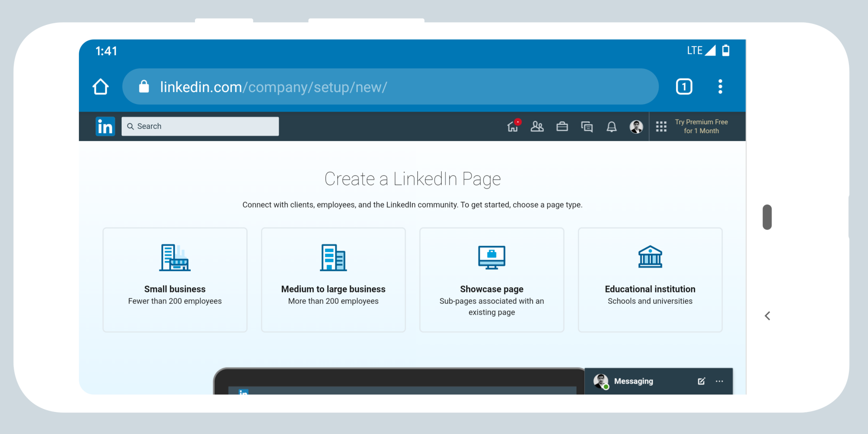Tap the linkedin.com address bar
868x434 pixels.
[x=390, y=87]
